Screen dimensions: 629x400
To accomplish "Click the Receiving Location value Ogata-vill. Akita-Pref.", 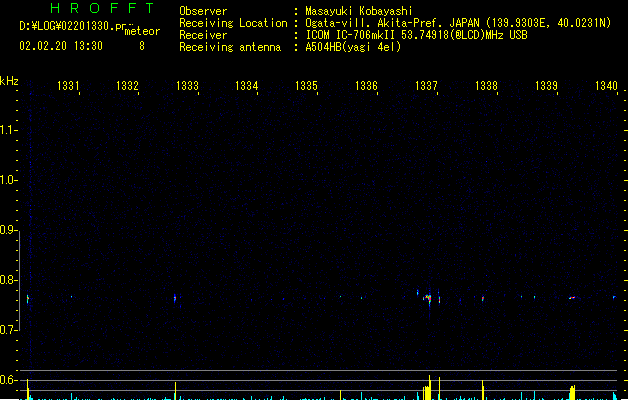I will pos(373,23).
